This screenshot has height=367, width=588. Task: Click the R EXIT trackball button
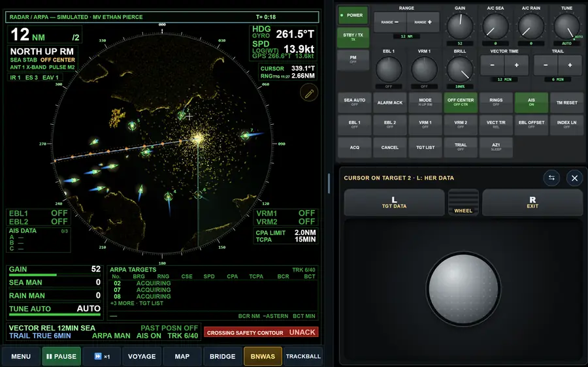click(x=532, y=202)
